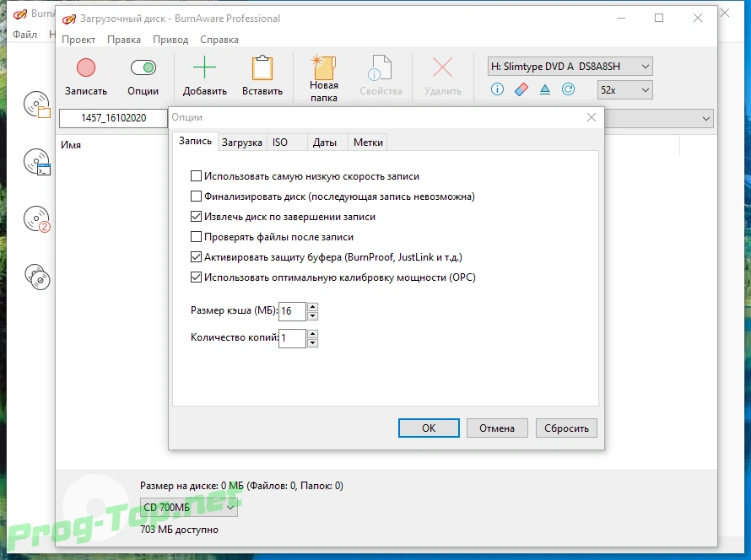The image size is (751, 560).
Task: Uncheck Извлечь диск по завершении записи
Action: pos(196,217)
